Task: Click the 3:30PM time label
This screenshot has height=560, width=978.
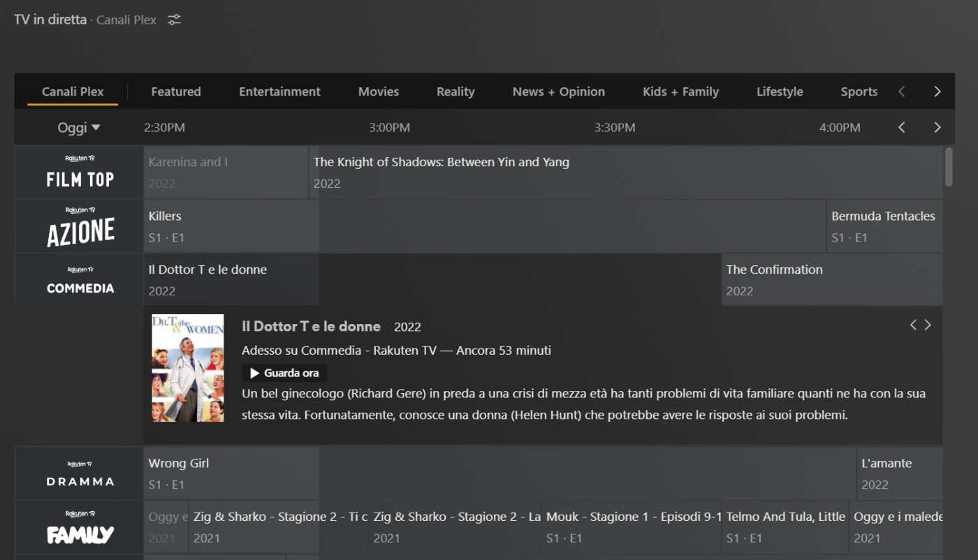Action: coord(615,128)
